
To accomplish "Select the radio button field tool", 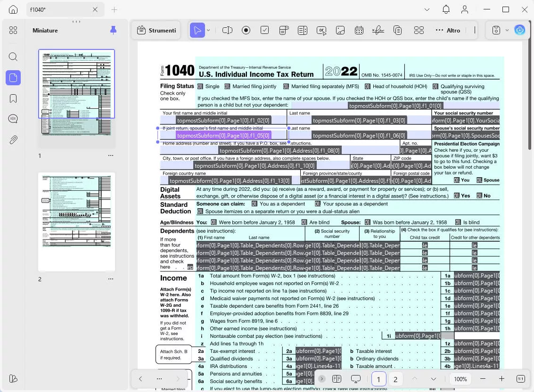I will click(246, 30).
